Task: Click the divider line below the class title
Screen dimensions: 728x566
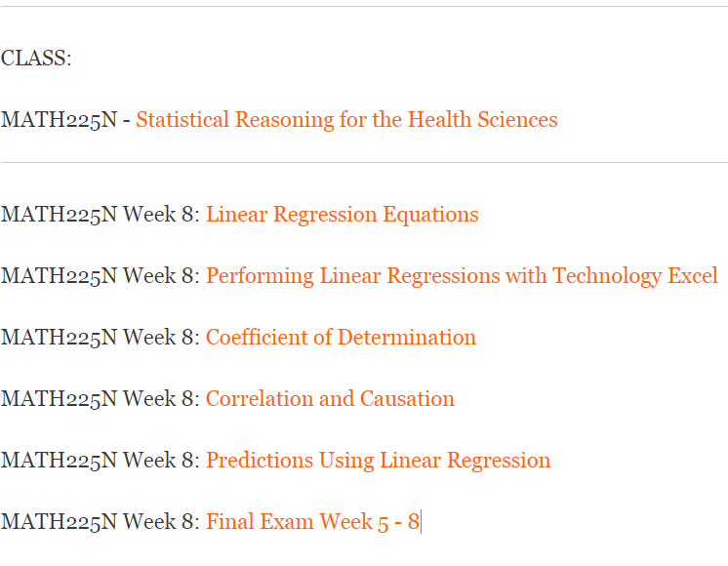Action: 364,162
